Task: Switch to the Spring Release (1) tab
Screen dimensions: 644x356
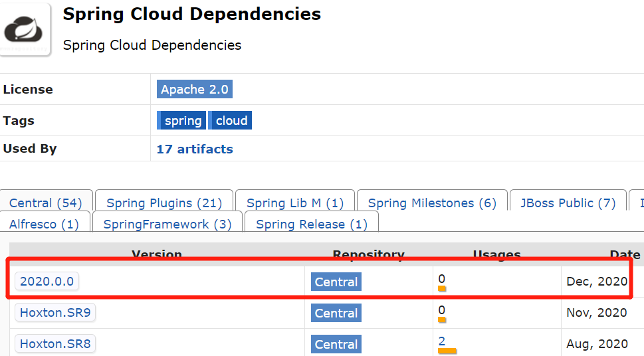Action: click(x=311, y=224)
